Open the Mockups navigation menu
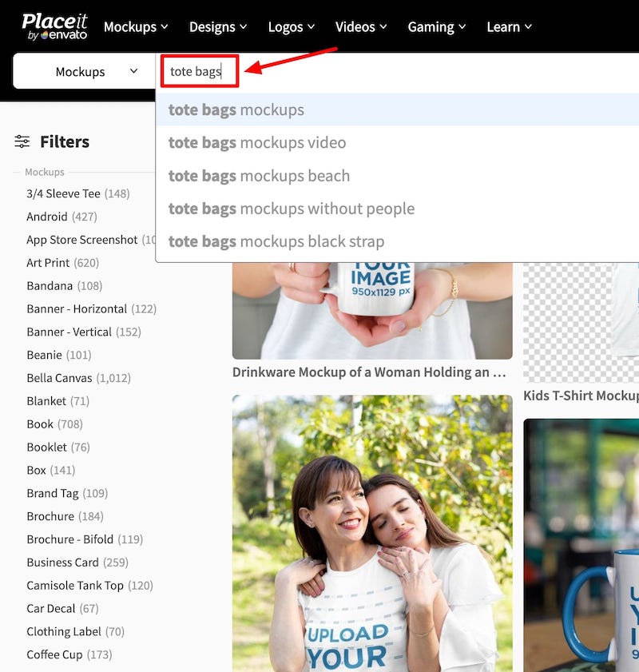639x672 pixels. (136, 26)
